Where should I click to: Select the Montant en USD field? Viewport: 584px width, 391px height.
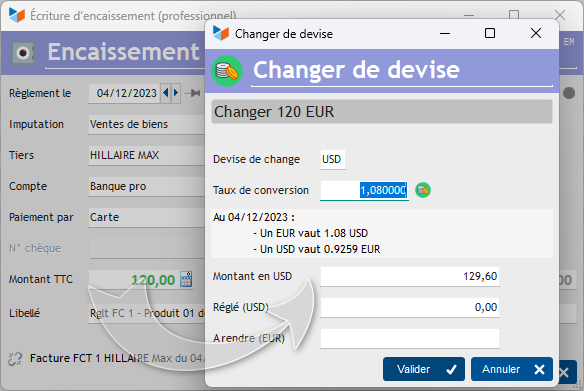[410, 277]
